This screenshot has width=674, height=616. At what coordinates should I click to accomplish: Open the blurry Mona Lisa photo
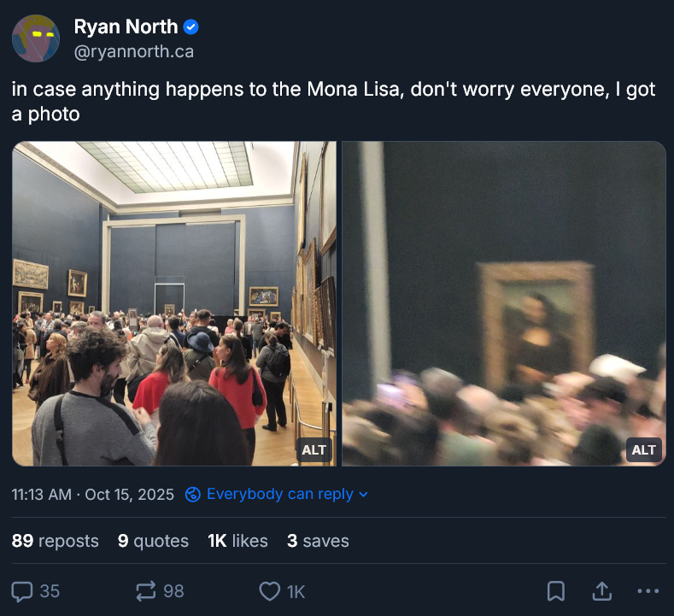(503, 290)
